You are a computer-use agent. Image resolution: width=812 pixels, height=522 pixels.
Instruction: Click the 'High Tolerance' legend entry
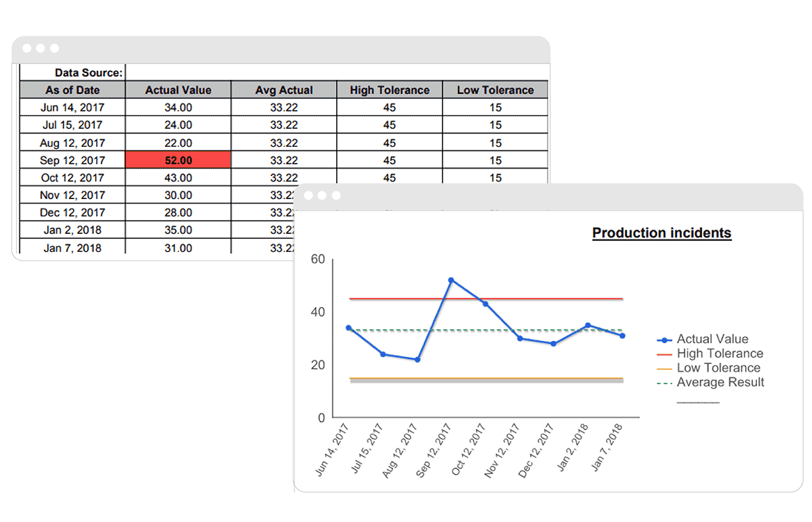(710, 354)
